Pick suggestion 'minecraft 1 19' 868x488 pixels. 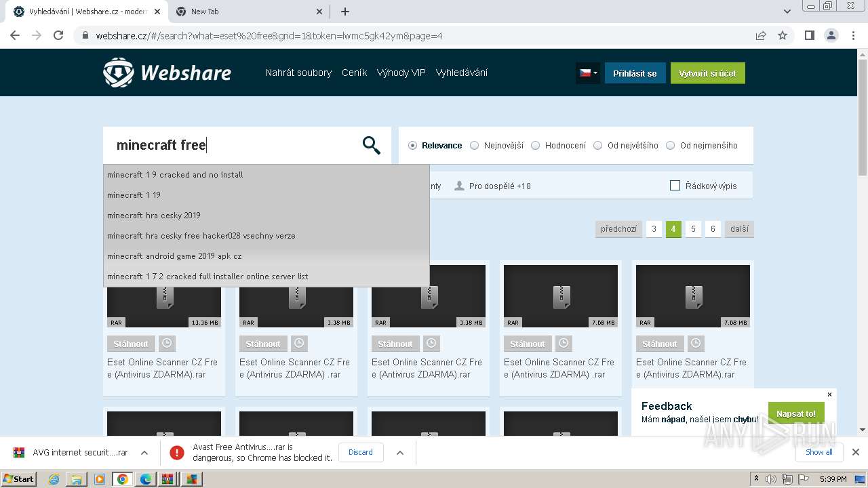[266, 195]
